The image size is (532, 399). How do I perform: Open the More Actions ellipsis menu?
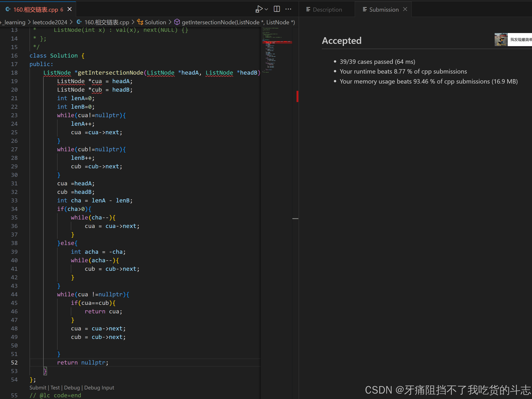[x=288, y=9]
